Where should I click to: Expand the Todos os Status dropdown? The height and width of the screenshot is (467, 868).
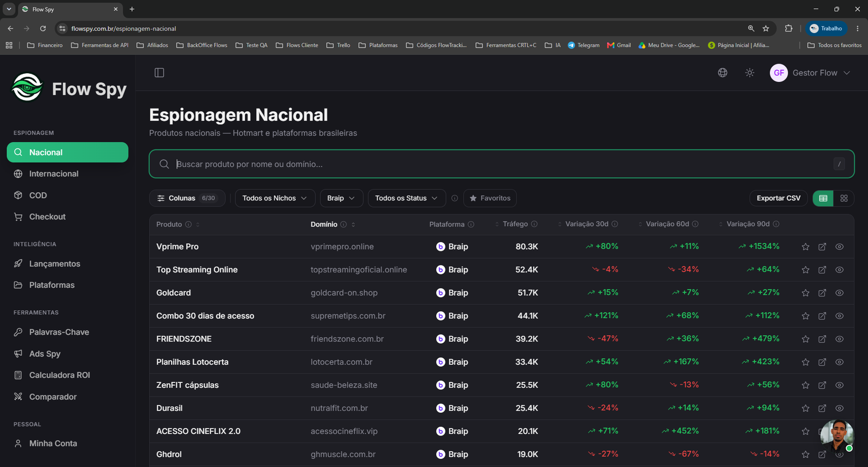(406, 198)
